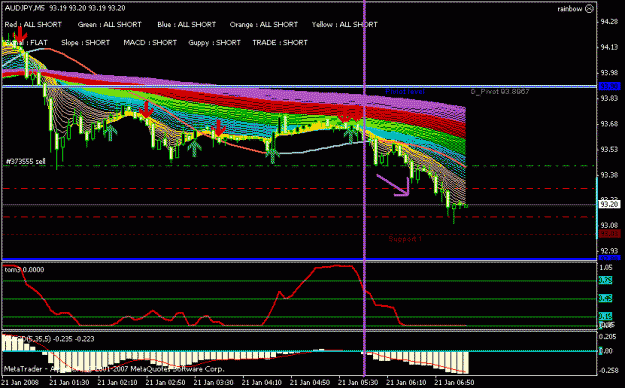Click the current price tag 93.20
625x388 pixels.
click(609, 204)
